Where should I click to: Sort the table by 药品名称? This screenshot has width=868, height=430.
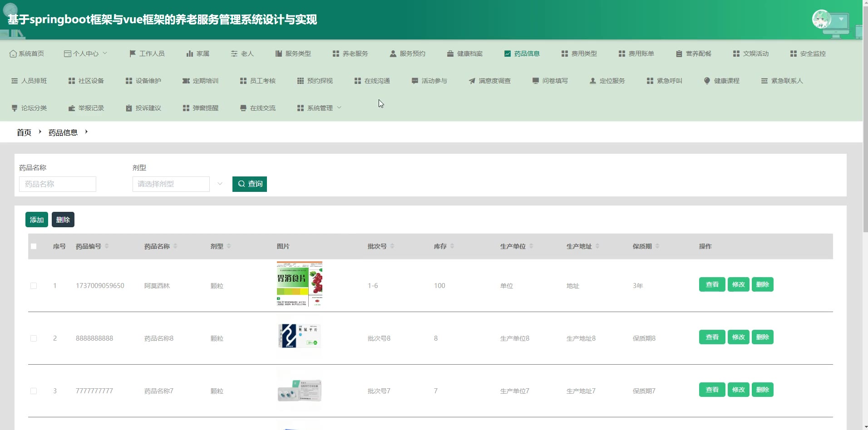tap(175, 246)
